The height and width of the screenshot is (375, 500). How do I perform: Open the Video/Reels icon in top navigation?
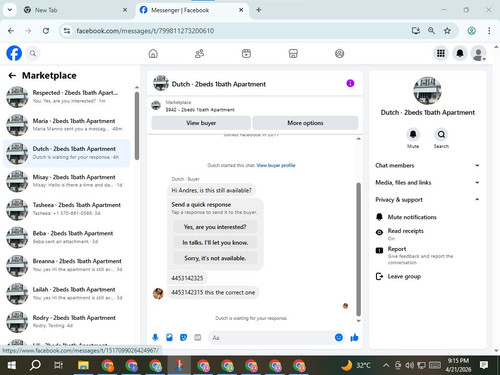[246, 53]
